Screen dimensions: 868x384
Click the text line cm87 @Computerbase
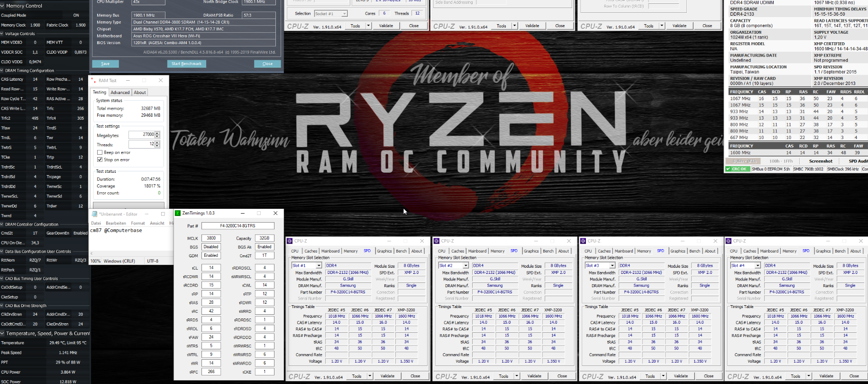click(116, 230)
